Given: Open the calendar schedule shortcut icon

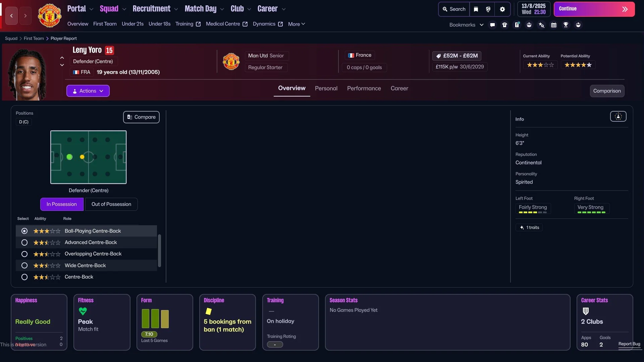Looking at the screenshot, I should coord(554,25).
